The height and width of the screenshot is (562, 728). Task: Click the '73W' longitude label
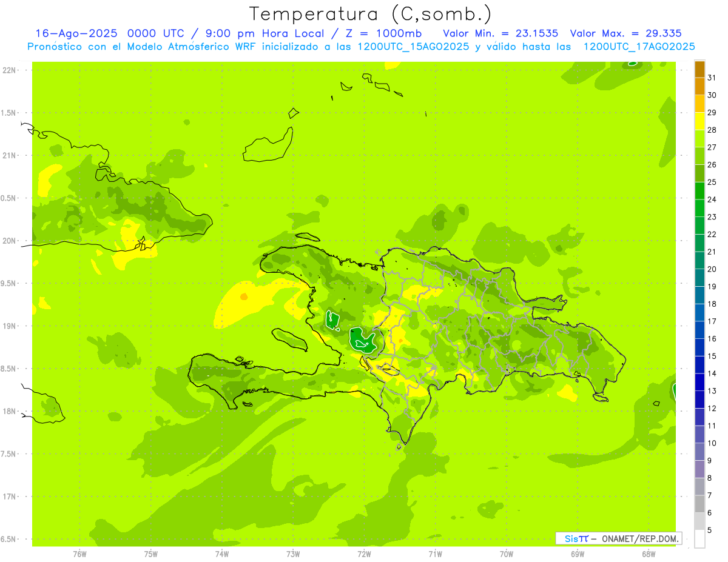[x=293, y=554]
